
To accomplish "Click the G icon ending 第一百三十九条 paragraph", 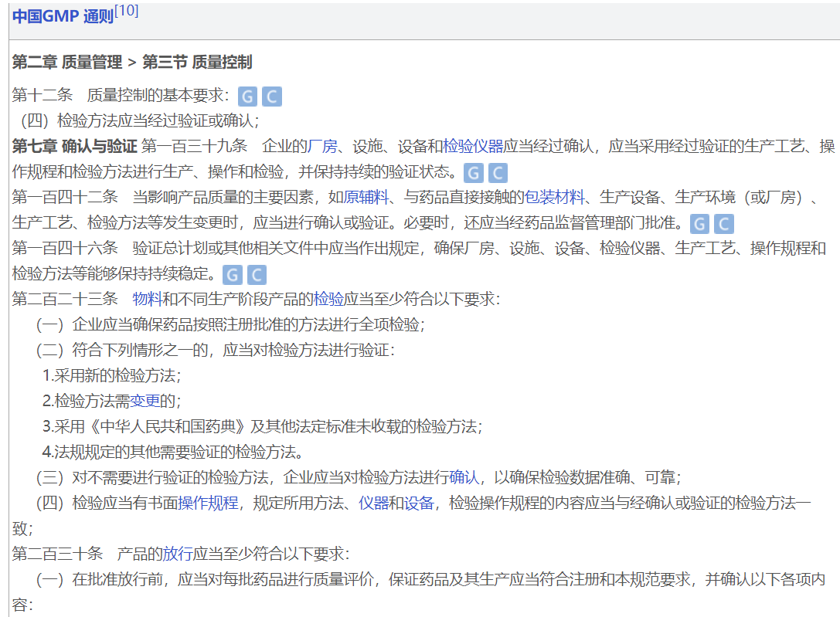I will click(x=474, y=173).
